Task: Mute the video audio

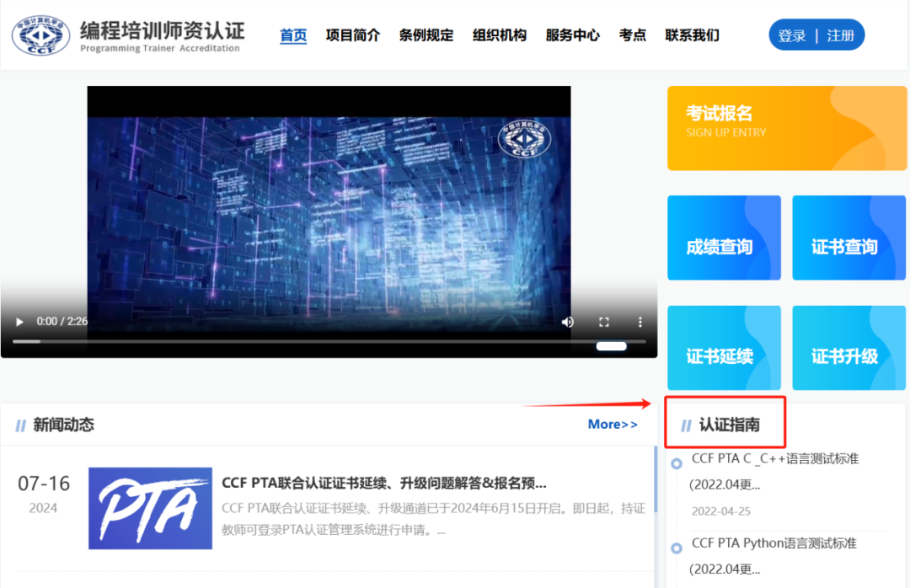Action: pyautogui.click(x=567, y=321)
